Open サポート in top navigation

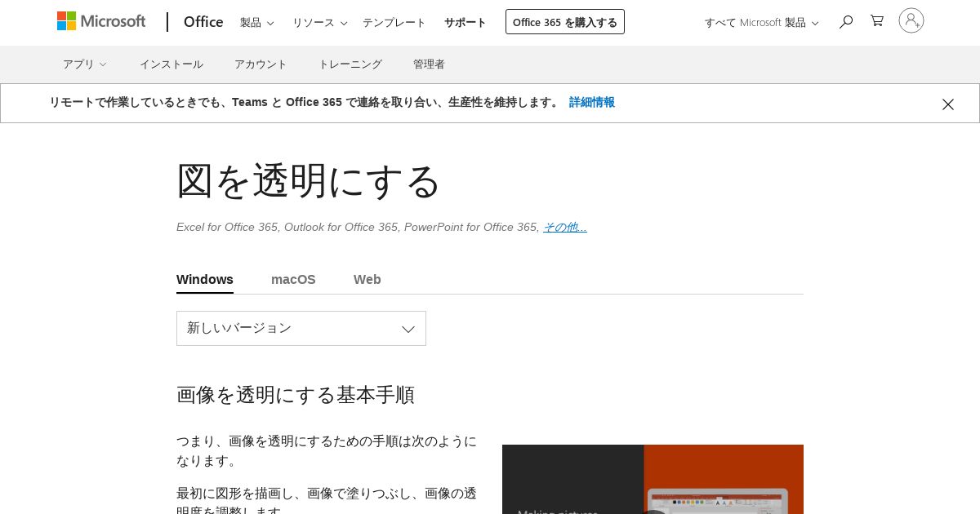pos(465,23)
